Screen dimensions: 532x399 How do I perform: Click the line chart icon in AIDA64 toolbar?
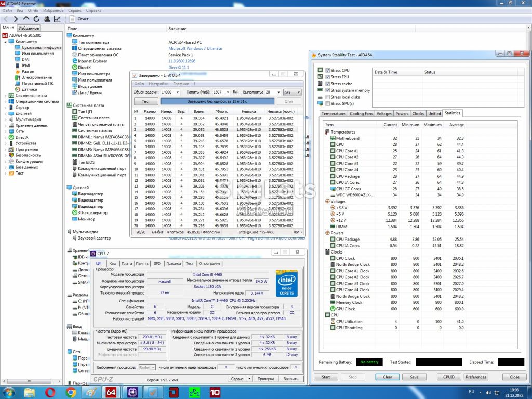pyautogui.click(x=57, y=19)
